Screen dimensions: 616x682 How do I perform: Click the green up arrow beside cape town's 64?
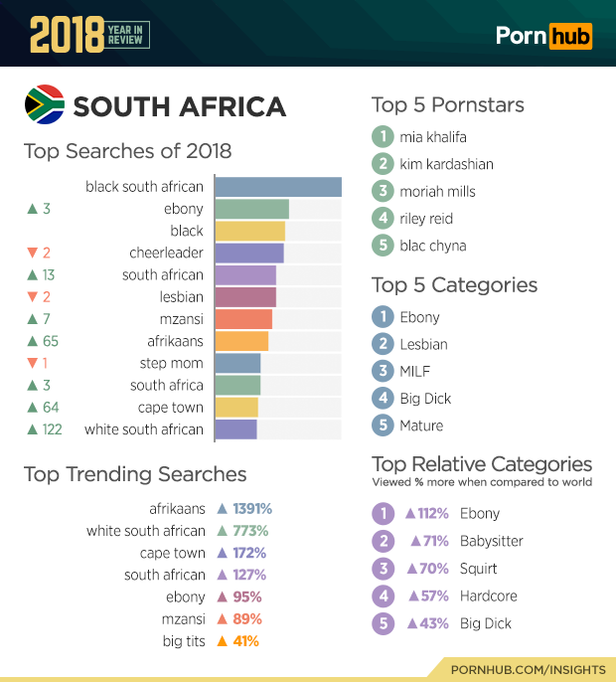pyautogui.click(x=32, y=408)
